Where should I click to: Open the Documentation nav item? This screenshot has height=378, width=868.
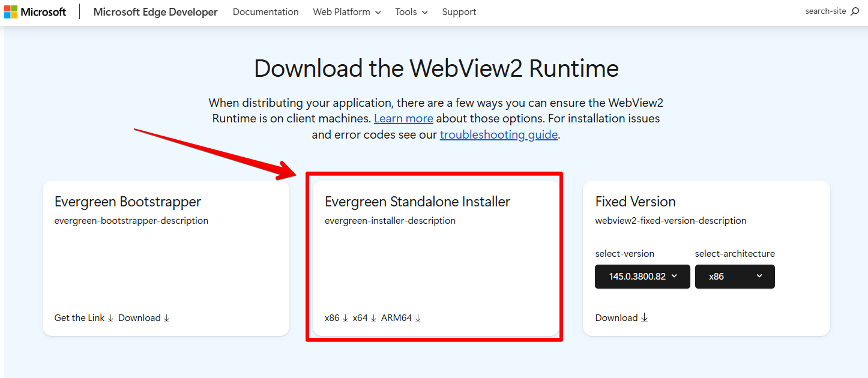coord(265,12)
